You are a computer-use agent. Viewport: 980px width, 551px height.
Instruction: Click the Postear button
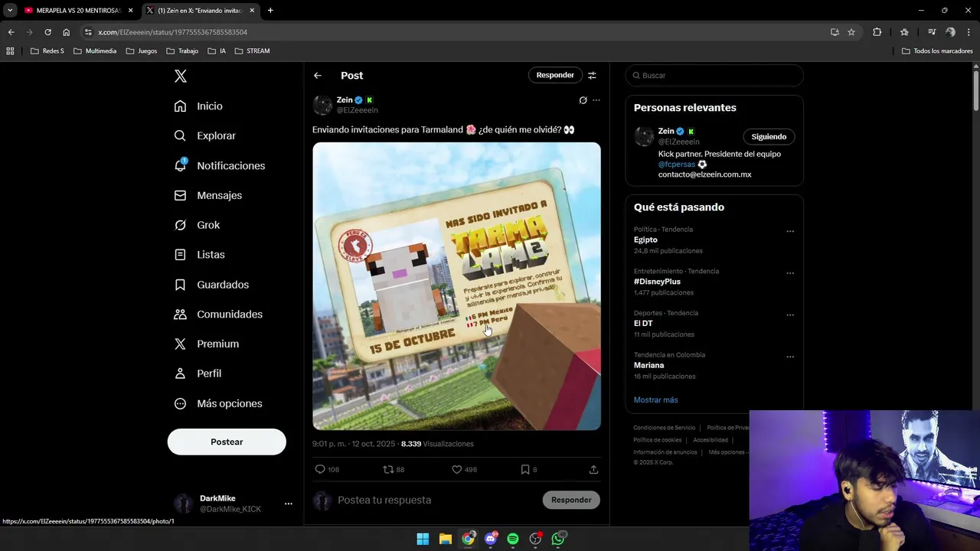(x=227, y=442)
